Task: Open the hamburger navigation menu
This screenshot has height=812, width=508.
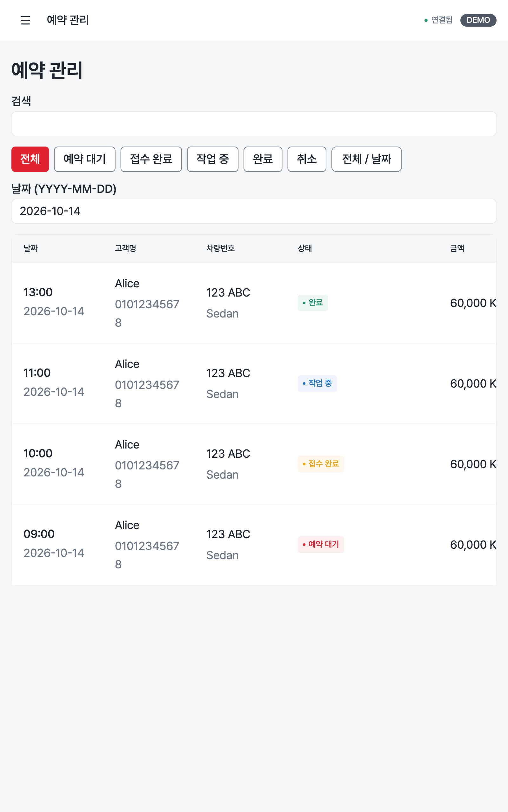Action: pos(25,20)
